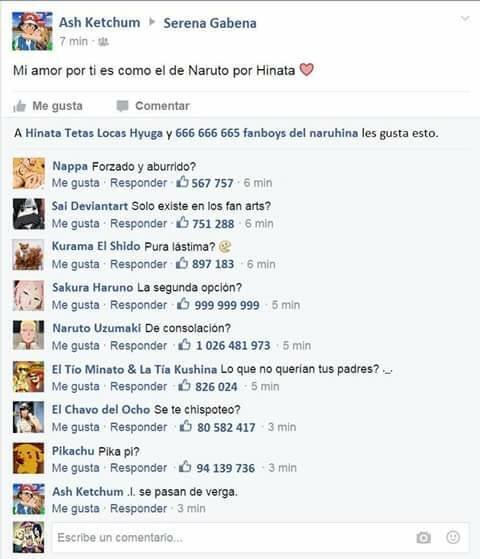This screenshot has width=480, height=559.
Task: Like Naruto Uzumaki's comment with Me gusta
Action: point(76,345)
